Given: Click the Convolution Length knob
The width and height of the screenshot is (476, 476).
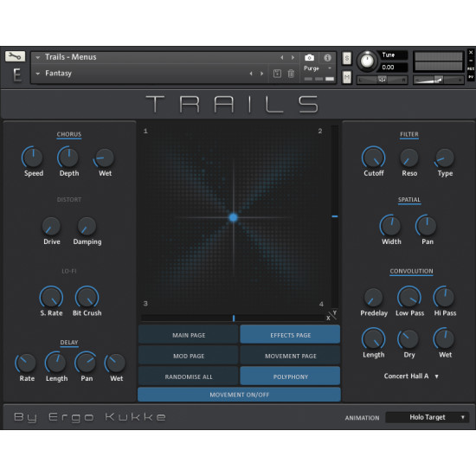Looking at the screenshot, I should [373, 339].
